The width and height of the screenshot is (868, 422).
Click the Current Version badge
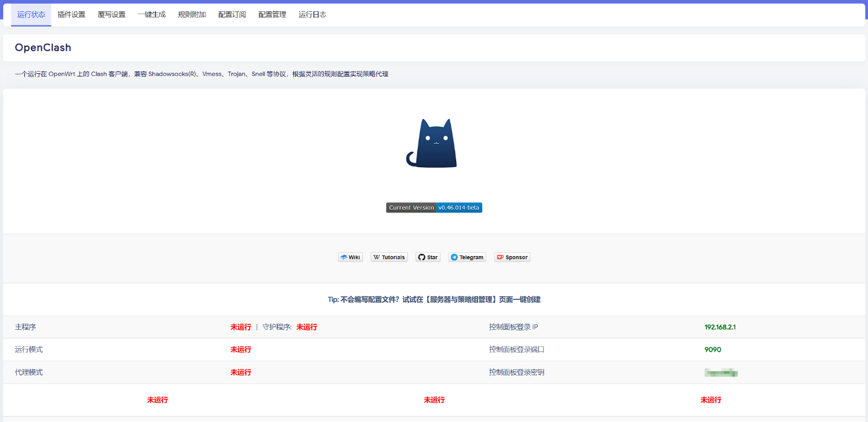(434, 208)
